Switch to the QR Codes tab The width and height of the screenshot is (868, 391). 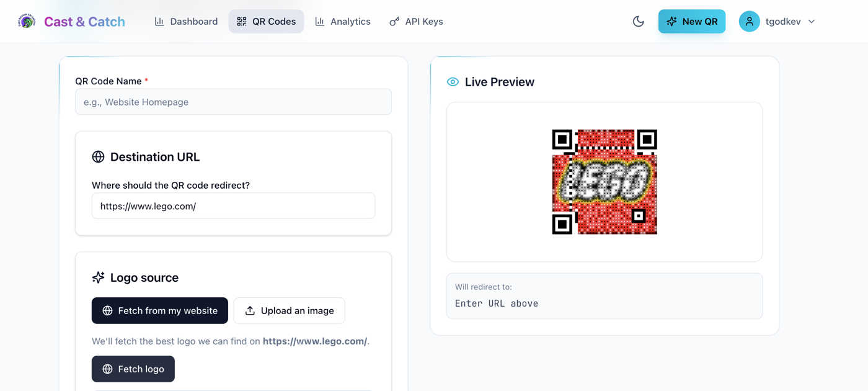coord(266,21)
